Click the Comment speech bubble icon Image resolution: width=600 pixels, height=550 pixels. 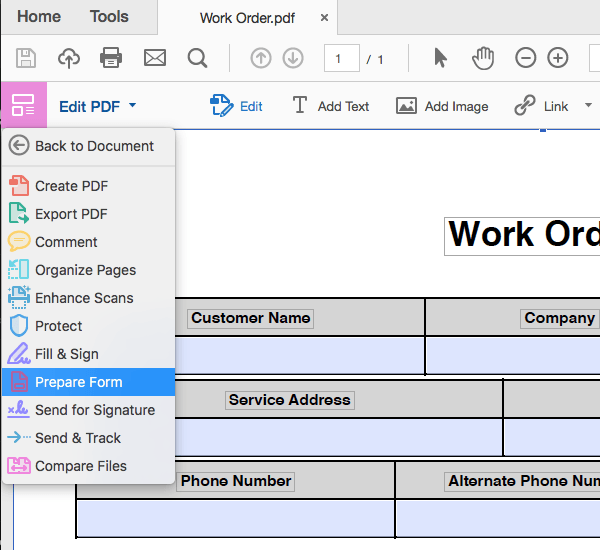click(x=19, y=241)
